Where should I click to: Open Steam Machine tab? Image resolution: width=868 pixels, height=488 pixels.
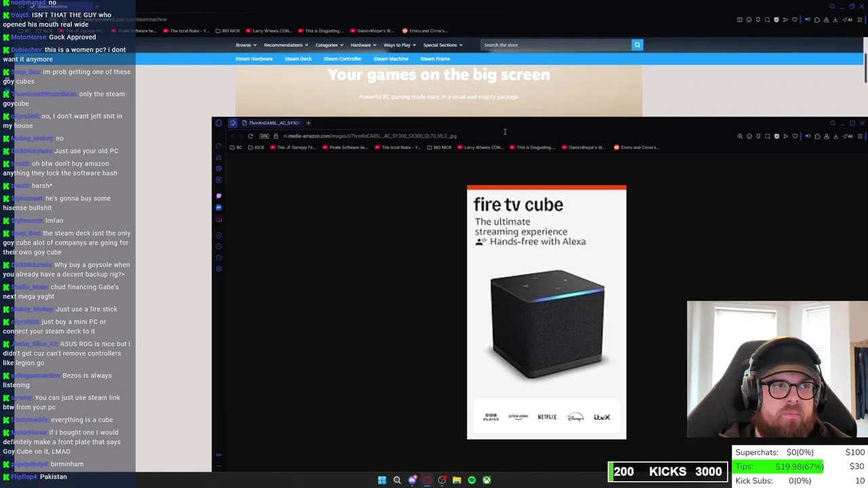click(391, 59)
